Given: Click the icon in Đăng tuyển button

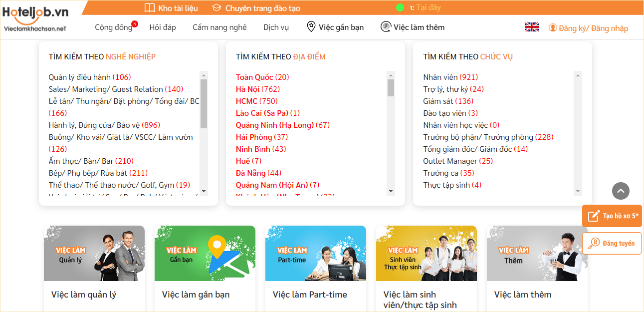Looking at the screenshot, I should pos(594,244).
